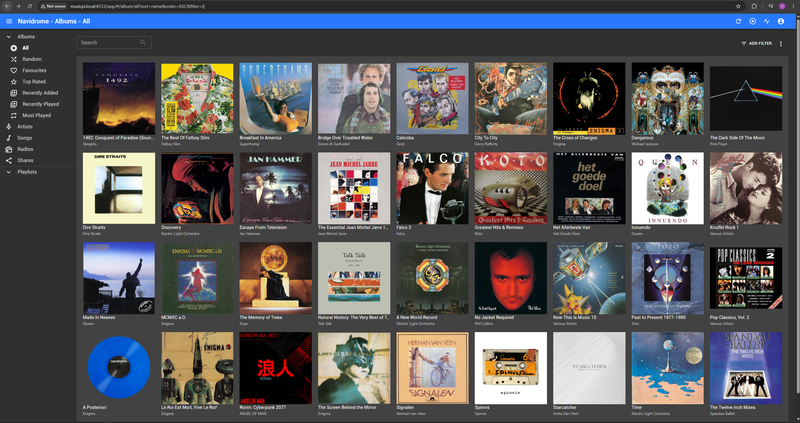
Task: Open the player icon in the top bar
Action: pyautogui.click(x=753, y=21)
